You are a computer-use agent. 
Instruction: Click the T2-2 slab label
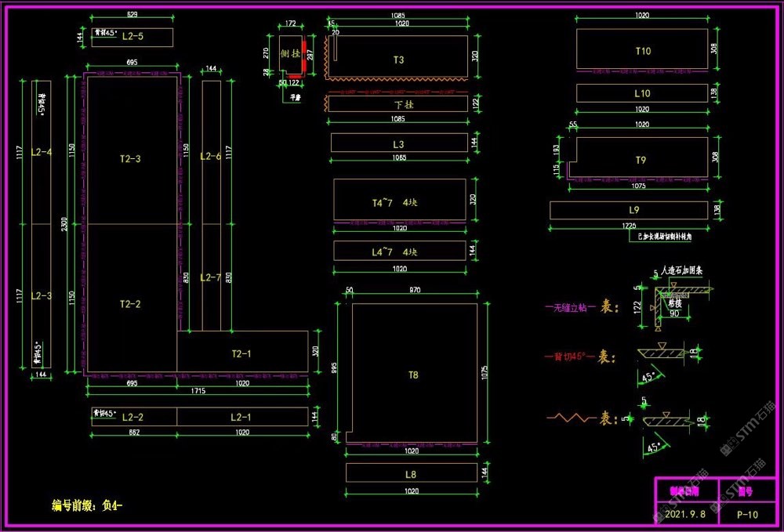130,304
